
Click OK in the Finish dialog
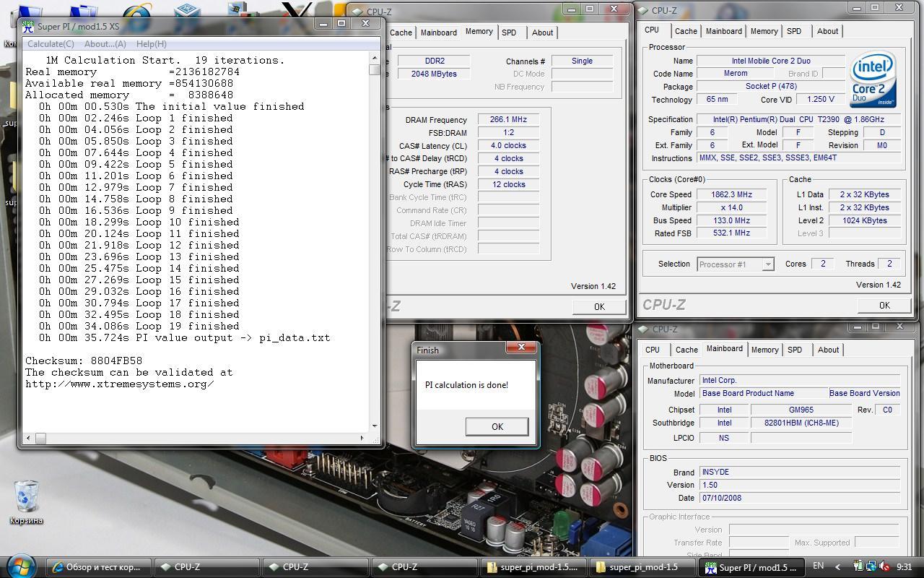point(497,426)
